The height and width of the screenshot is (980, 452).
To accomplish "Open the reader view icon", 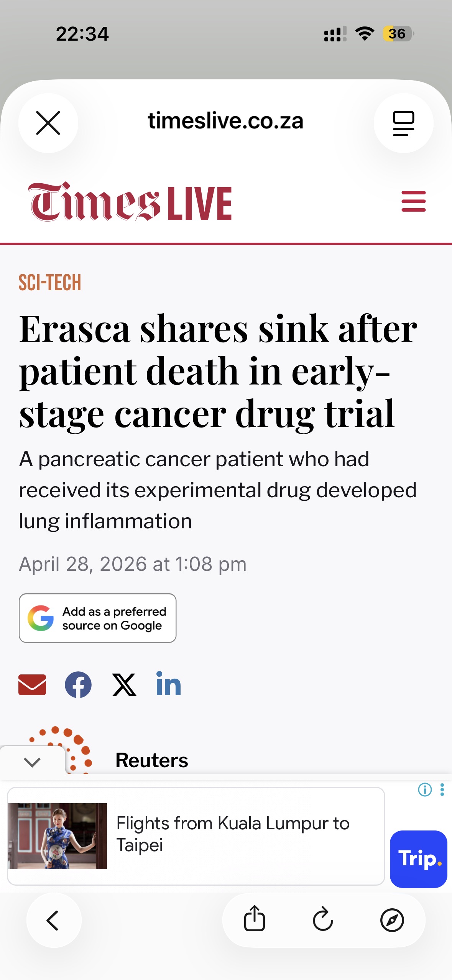I will tap(403, 123).
